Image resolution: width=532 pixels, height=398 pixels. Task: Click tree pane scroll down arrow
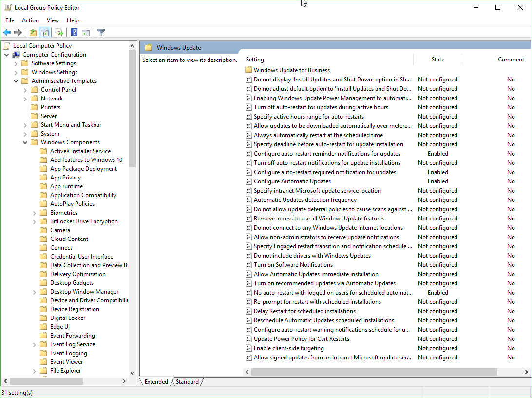click(x=133, y=373)
